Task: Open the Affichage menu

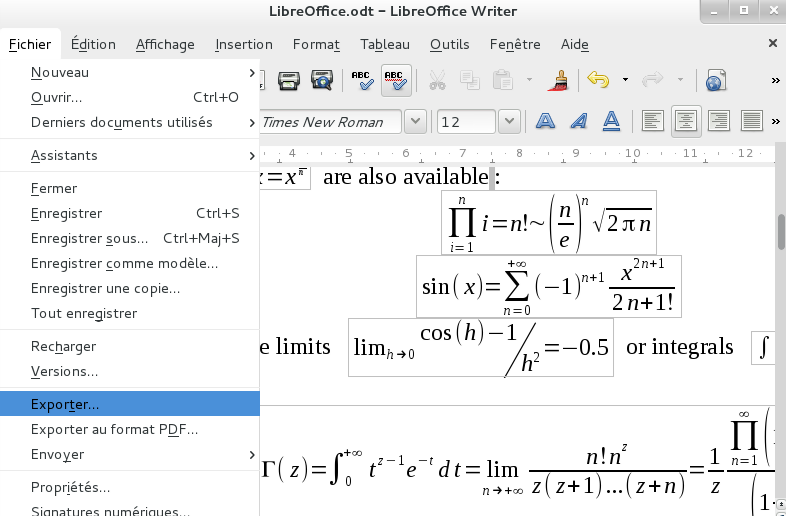Action: 165,45
